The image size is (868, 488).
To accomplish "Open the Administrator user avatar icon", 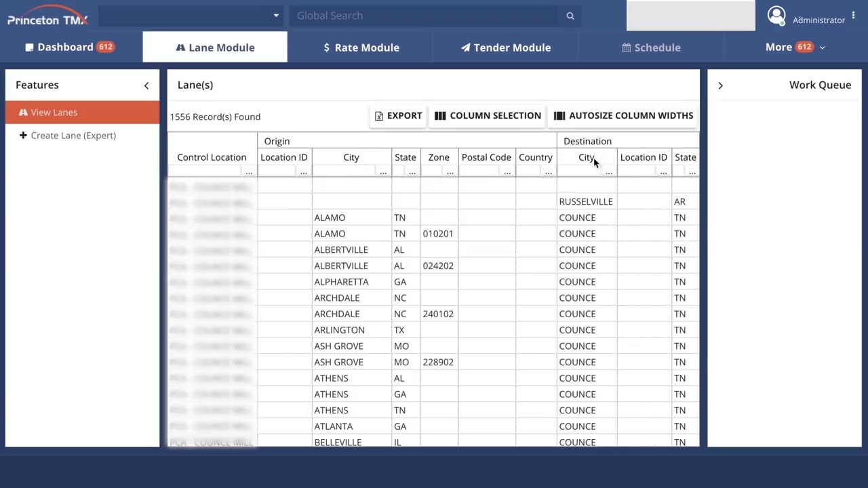I will (x=776, y=16).
